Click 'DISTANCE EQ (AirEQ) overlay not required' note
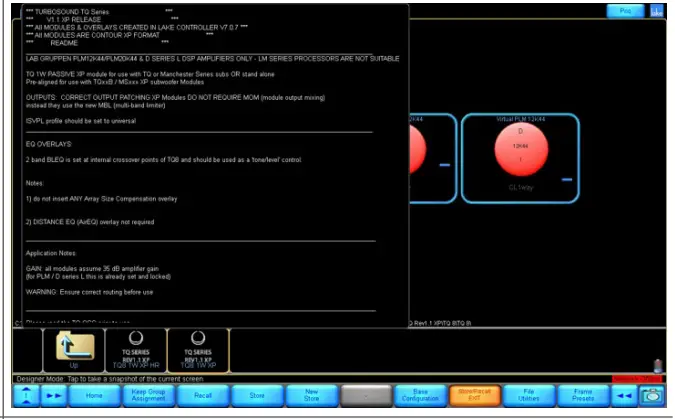Viewport: 675px width, 419px height. [x=90, y=222]
